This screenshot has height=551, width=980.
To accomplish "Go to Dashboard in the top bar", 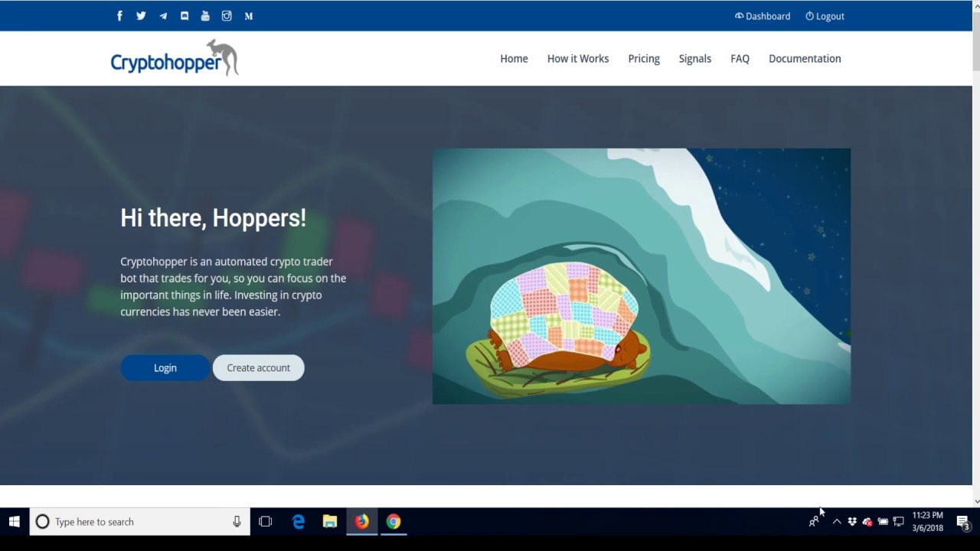I will click(x=763, y=16).
